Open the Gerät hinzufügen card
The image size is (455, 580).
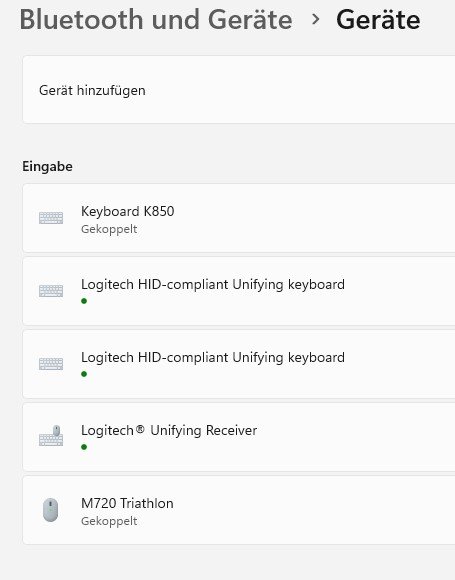pyautogui.click(x=239, y=90)
